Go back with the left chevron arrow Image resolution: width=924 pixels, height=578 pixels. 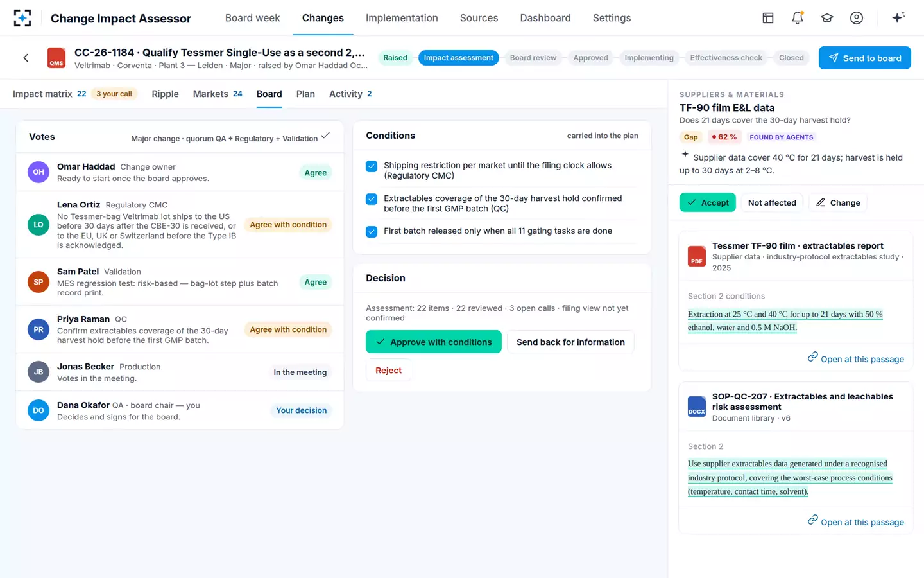[26, 58]
